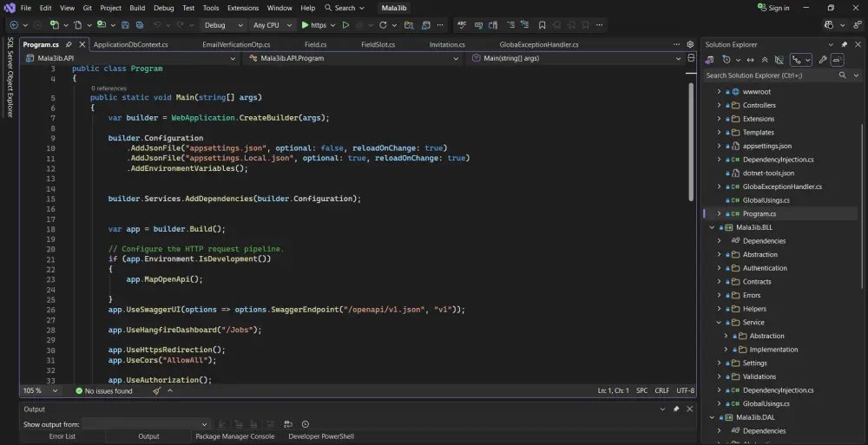The width and height of the screenshot is (868, 445).
Task: Open the 105 % zoom dropdown
Action: coord(41,390)
